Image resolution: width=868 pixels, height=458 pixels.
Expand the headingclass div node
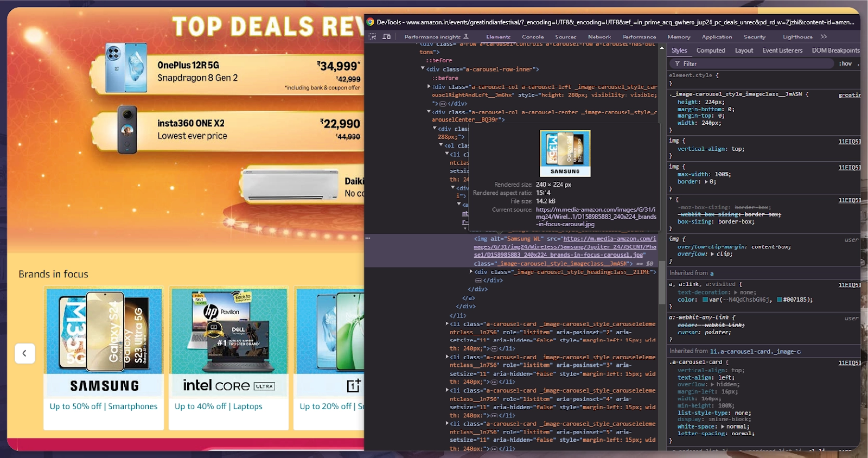471,272
